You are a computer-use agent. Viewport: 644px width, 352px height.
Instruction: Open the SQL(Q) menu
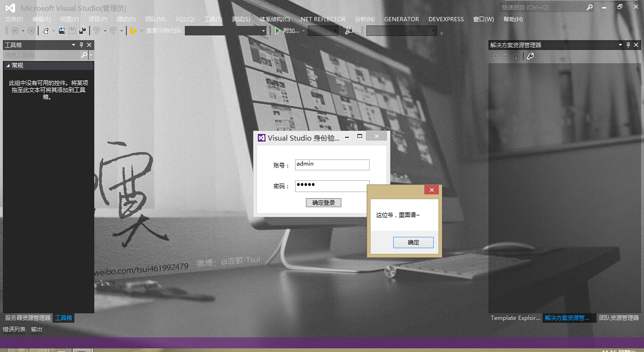(185, 19)
